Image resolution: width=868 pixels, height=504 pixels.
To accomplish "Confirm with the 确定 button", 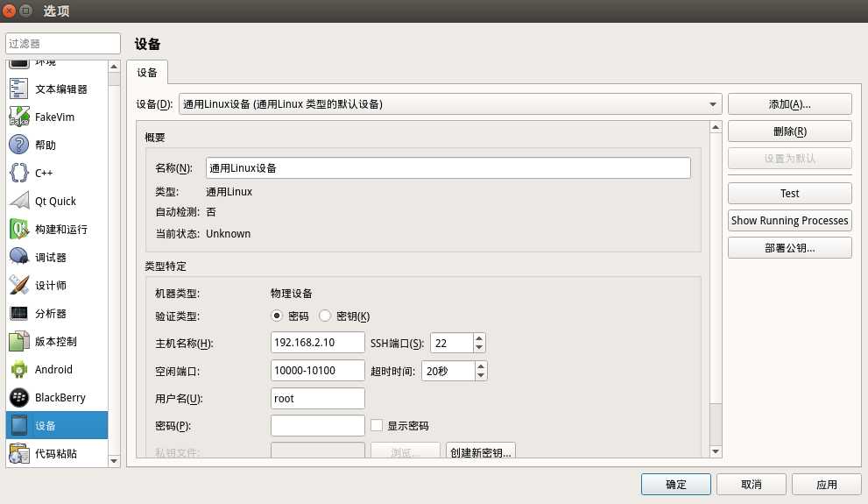I will tap(676, 484).
